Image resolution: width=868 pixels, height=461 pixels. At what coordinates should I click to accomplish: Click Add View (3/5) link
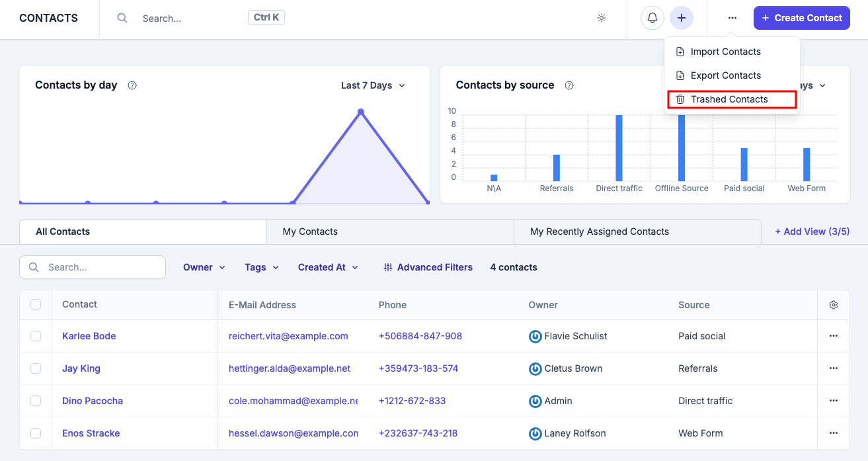[812, 231]
